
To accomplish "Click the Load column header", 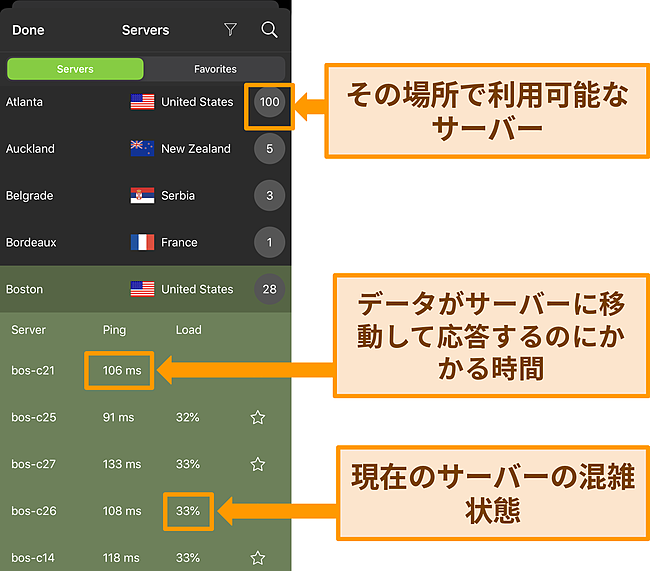I will [189, 330].
